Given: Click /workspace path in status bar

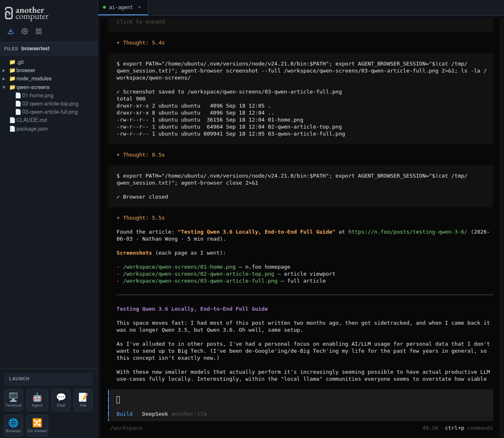Looking at the screenshot, I should click(126, 428).
